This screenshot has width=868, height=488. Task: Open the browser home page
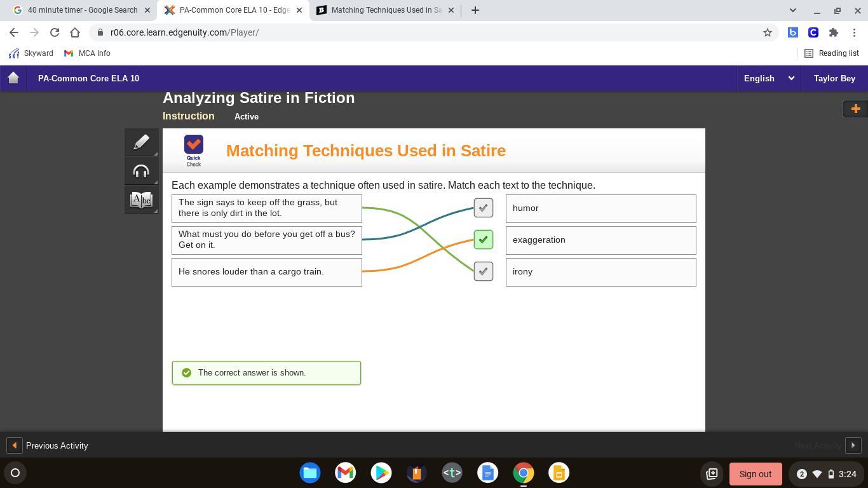pyautogui.click(x=75, y=32)
